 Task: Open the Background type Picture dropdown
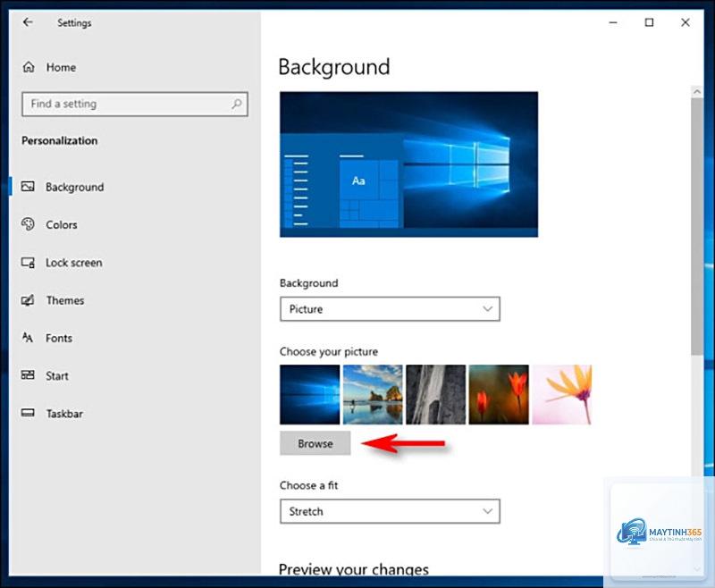tap(390, 309)
